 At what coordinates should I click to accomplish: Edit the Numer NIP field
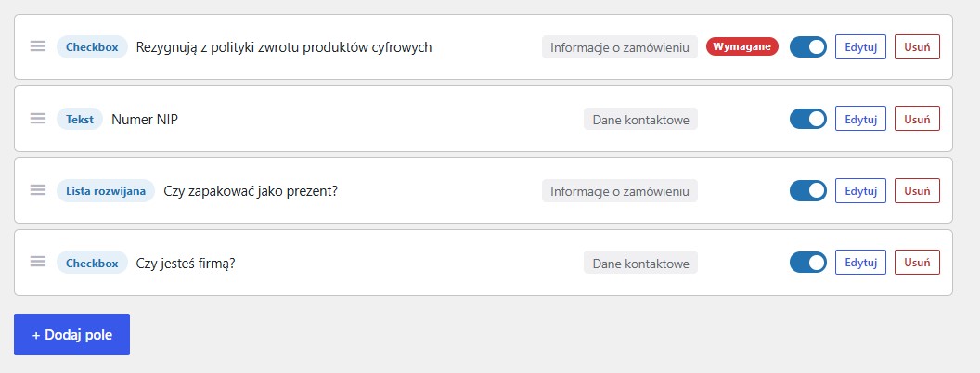point(860,119)
